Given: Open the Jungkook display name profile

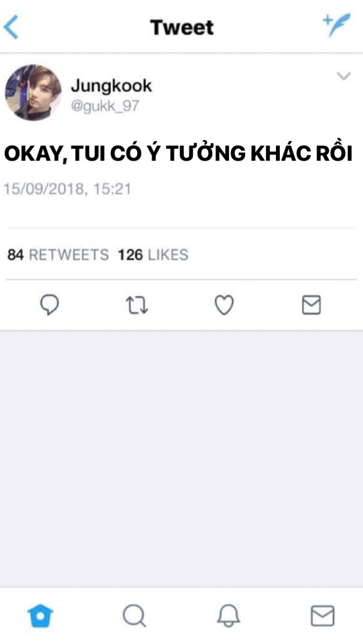Looking at the screenshot, I should click(111, 86).
